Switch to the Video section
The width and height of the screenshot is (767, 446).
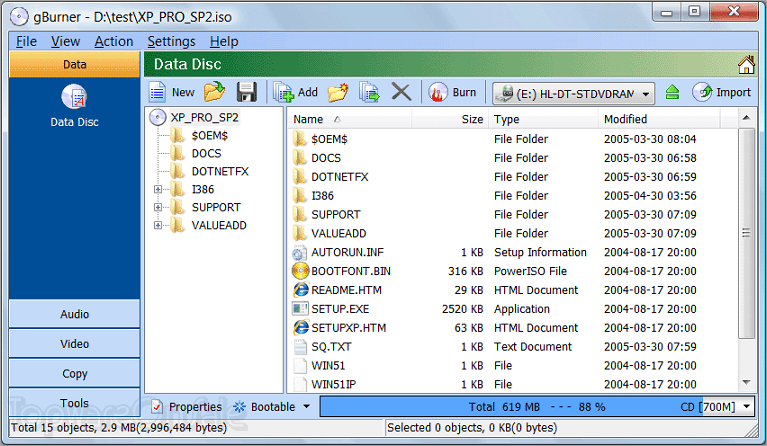coord(74,344)
